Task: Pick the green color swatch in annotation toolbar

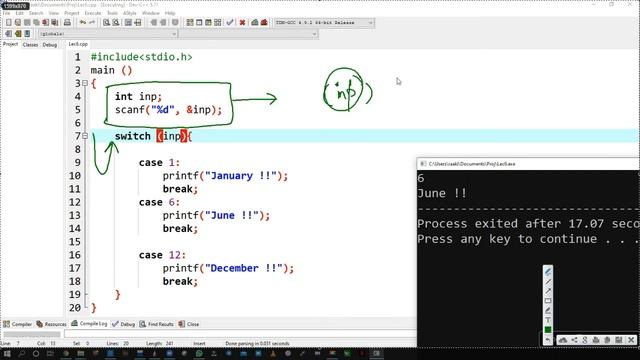Action: click(548, 330)
